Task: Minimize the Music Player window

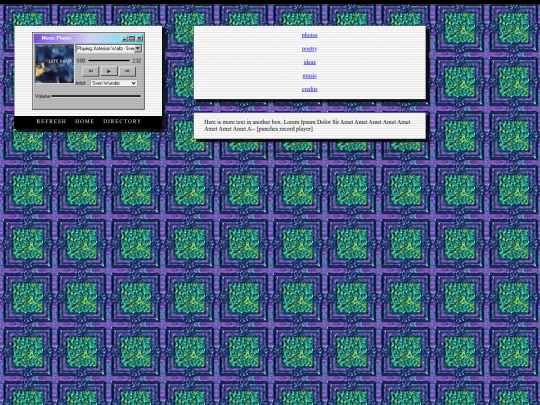Action: 125,38
